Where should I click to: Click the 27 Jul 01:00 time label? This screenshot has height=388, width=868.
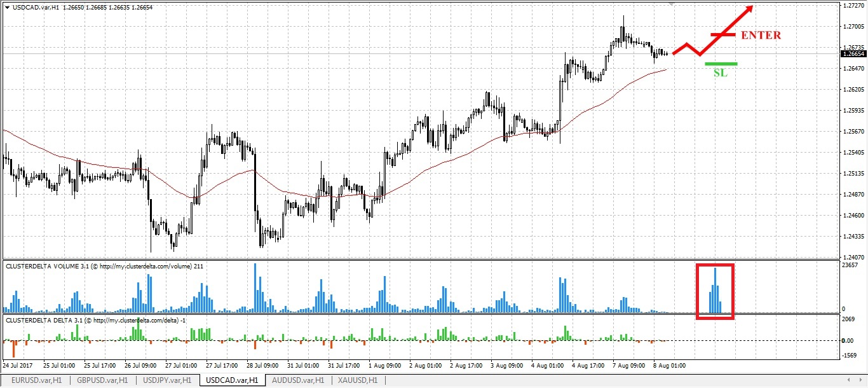(181, 366)
